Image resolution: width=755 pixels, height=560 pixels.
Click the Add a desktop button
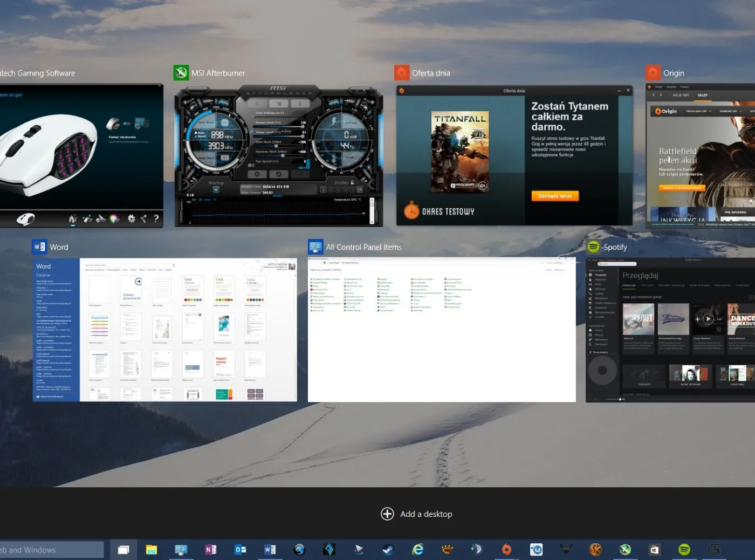(416, 514)
